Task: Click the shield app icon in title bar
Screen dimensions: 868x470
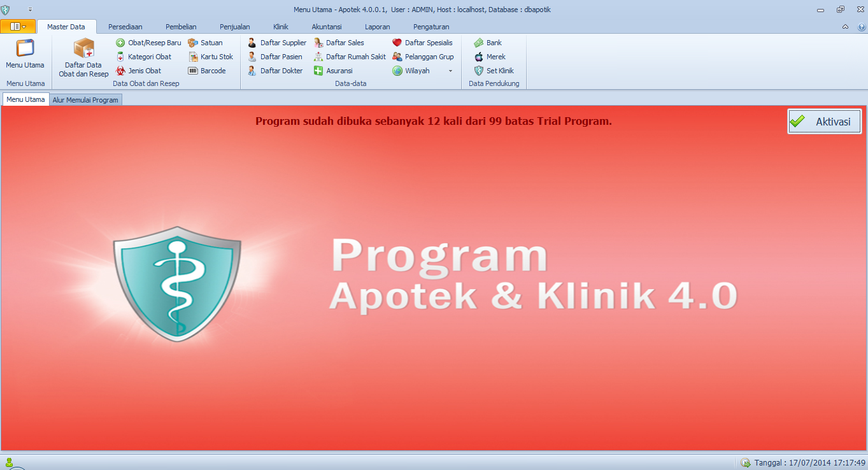Action: (6, 10)
